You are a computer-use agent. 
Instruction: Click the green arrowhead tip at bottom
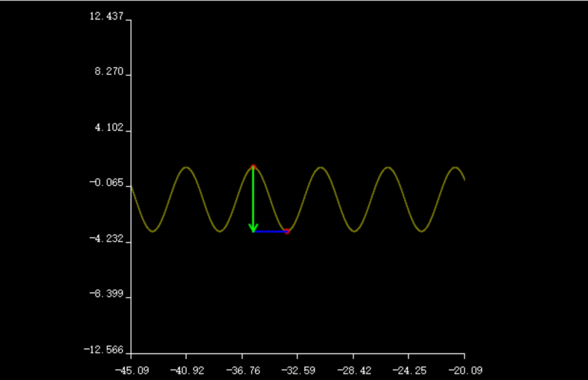(253, 230)
